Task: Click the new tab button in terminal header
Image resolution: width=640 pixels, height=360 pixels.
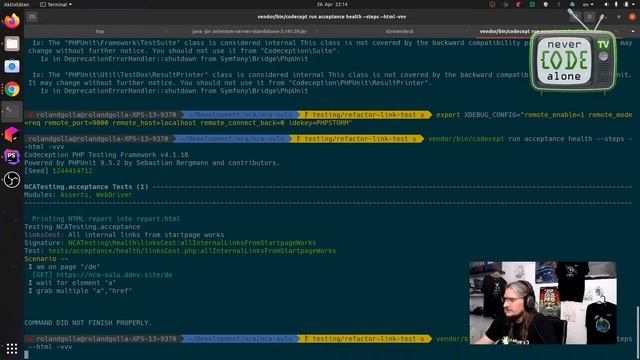Action: [32, 17]
